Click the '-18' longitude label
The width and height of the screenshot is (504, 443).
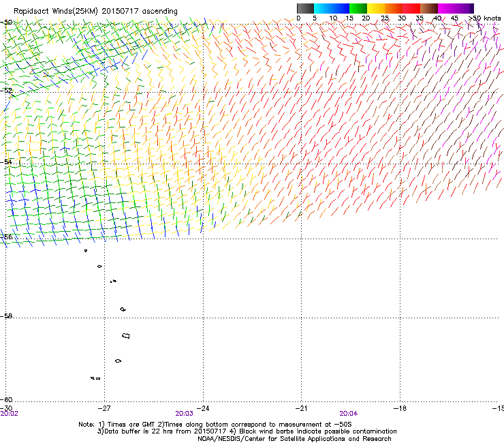pos(400,408)
